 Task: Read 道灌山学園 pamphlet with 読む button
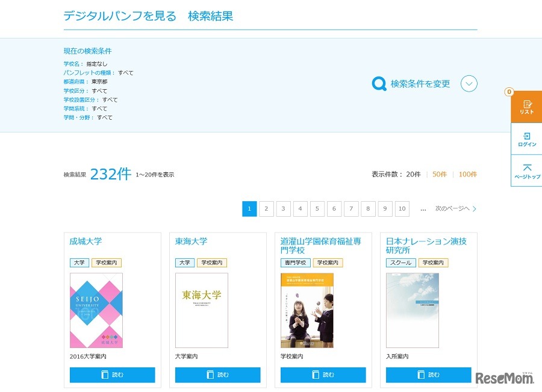point(323,375)
